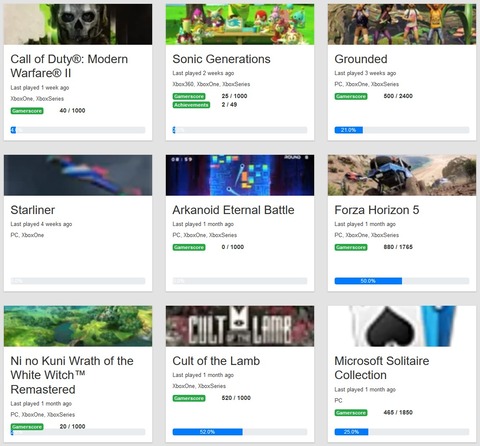Viewport: 480px width, 446px height.
Task: Open the Call of Duty Modern Warfare II thumbnail
Action: tap(78, 24)
